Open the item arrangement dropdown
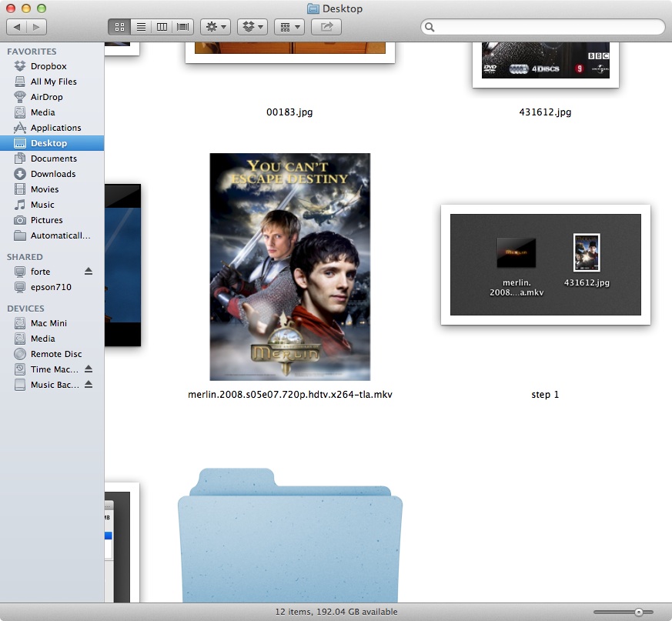This screenshot has height=621, width=672. [x=289, y=27]
